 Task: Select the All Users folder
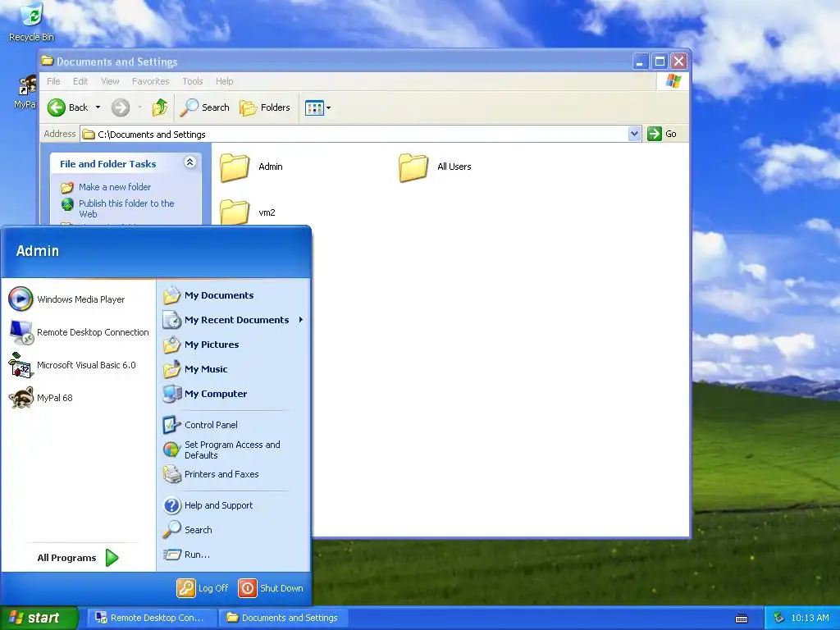click(x=435, y=167)
